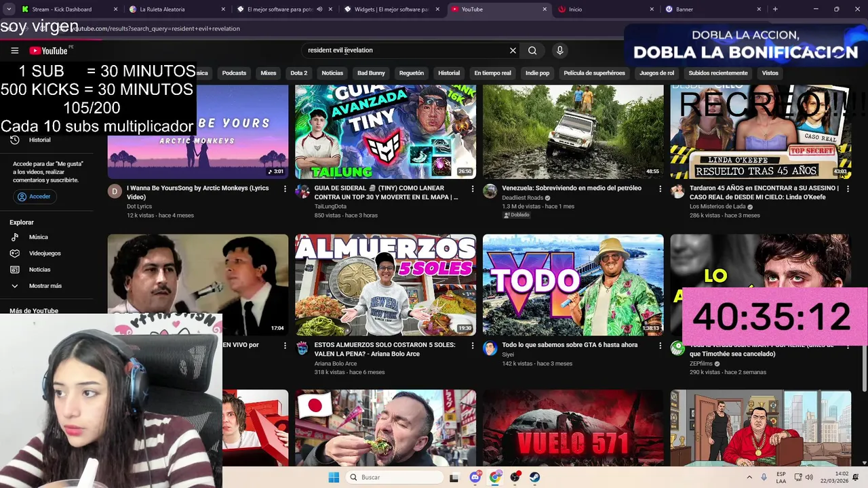Open Los Misterios de Lada channel avatar
The height and width of the screenshot is (488, 868).
[x=677, y=191]
